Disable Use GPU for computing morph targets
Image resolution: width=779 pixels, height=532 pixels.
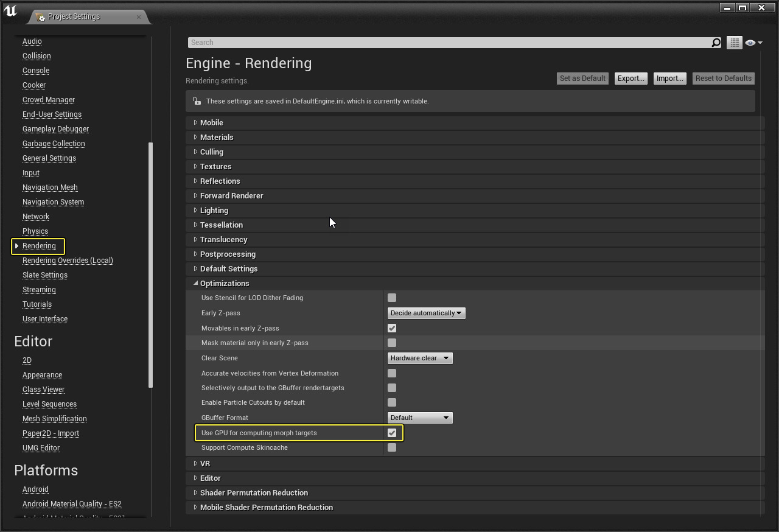click(x=391, y=433)
